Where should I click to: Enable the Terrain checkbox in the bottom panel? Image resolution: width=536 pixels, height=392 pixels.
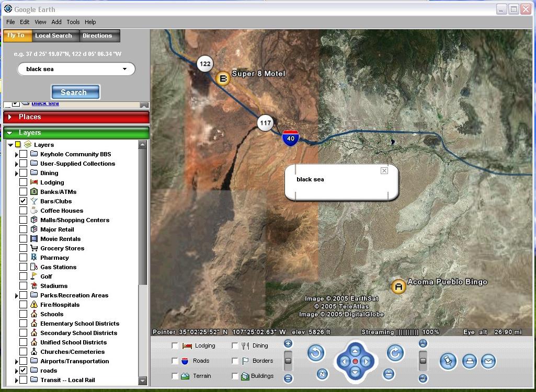click(175, 376)
